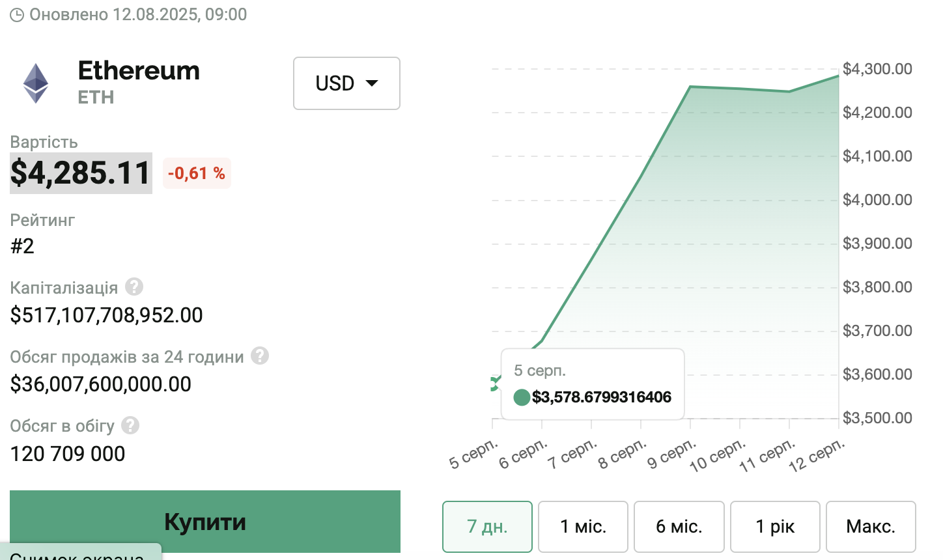The image size is (943, 560).
Task: Switch to the 1 міс. chart view
Action: coord(583,526)
